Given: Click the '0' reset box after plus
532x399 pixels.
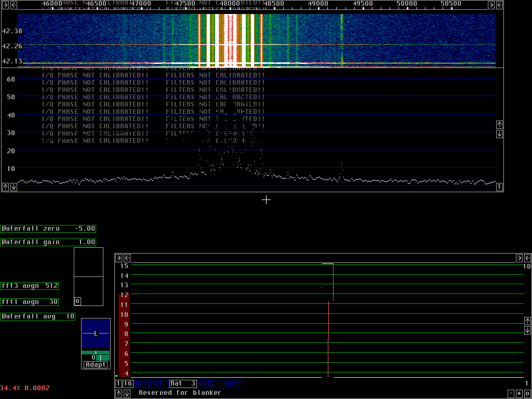Looking at the screenshot, I should point(527,394).
